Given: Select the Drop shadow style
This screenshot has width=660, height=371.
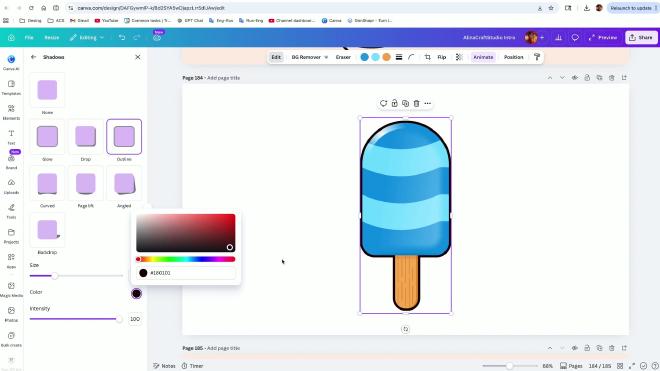Looking at the screenshot, I should coord(85,137).
